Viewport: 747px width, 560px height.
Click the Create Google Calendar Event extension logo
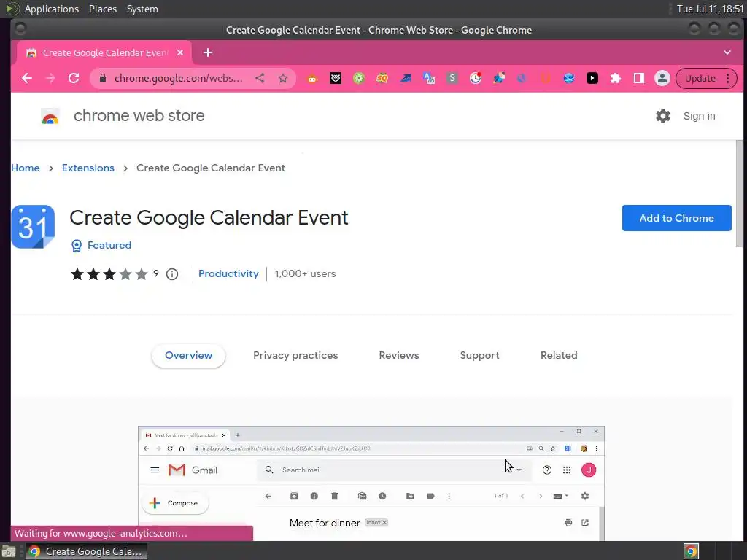coord(33,227)
